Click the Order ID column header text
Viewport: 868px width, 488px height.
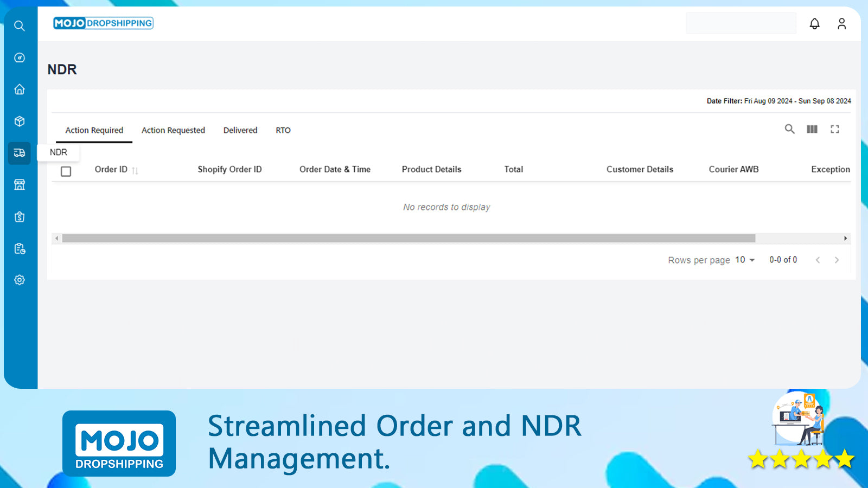(111, 169)
